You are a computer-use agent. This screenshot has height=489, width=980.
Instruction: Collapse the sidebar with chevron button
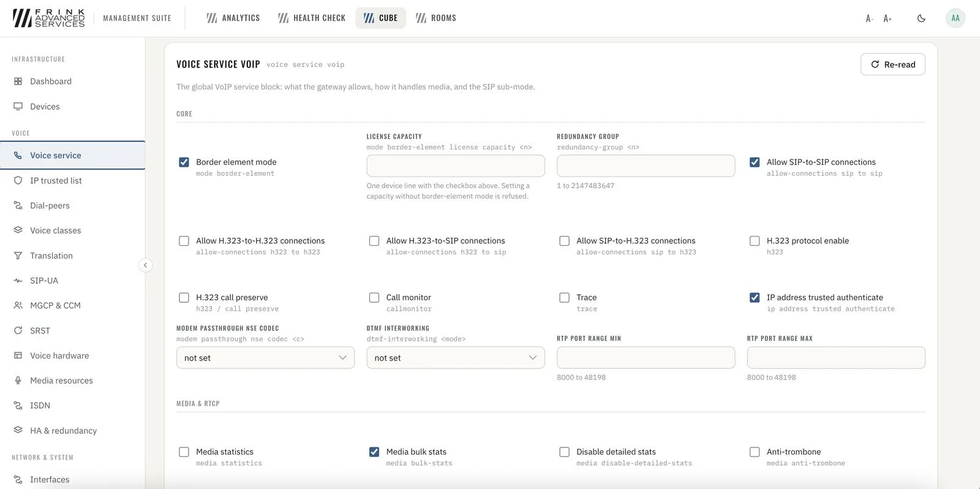coord(145,265)
